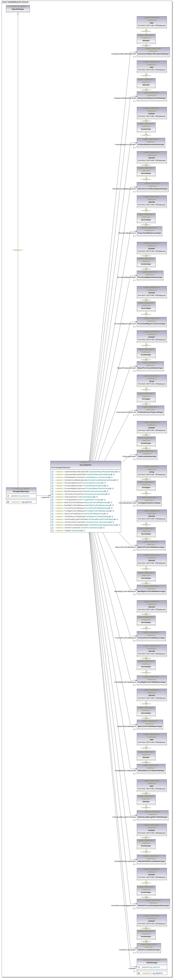Click the sequence operation icon in DamagedObjecttype
Screen dimensions: 176x980
click(8, 502)
